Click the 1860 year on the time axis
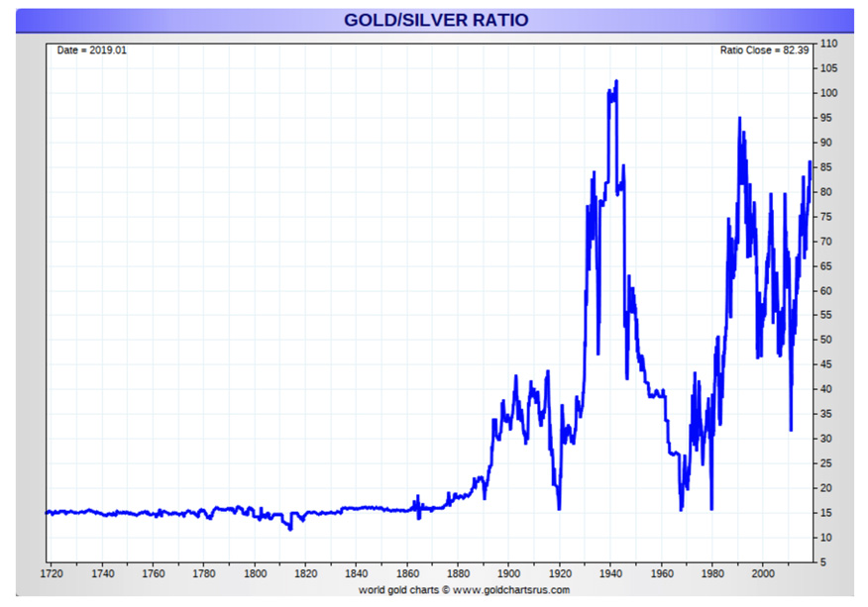Viewport: 868px width, 607px height. [407, 573]
